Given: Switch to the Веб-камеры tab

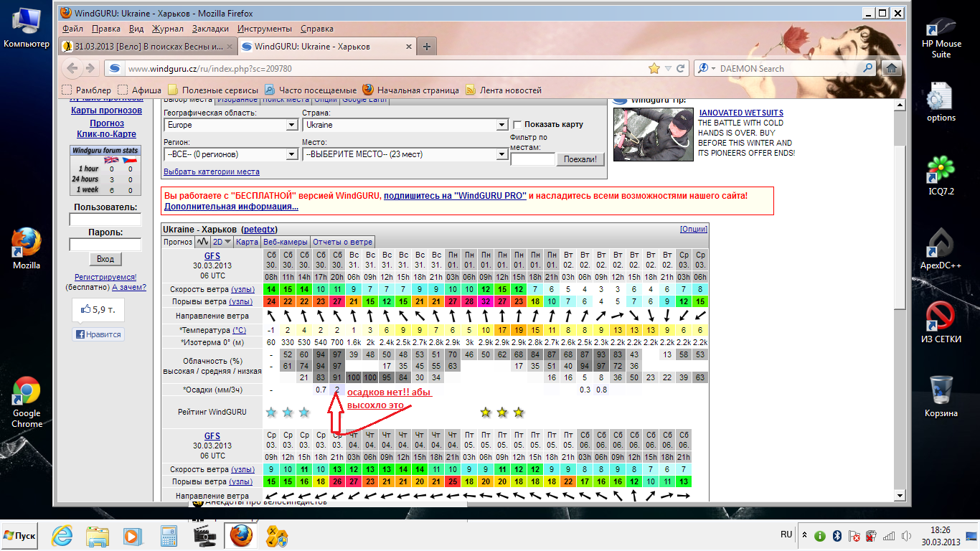Looking at the screenshot, I should 285,242.
